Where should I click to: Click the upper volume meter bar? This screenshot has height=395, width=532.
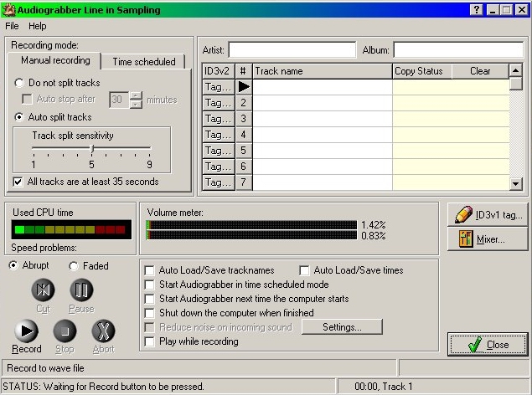(251, 225)
